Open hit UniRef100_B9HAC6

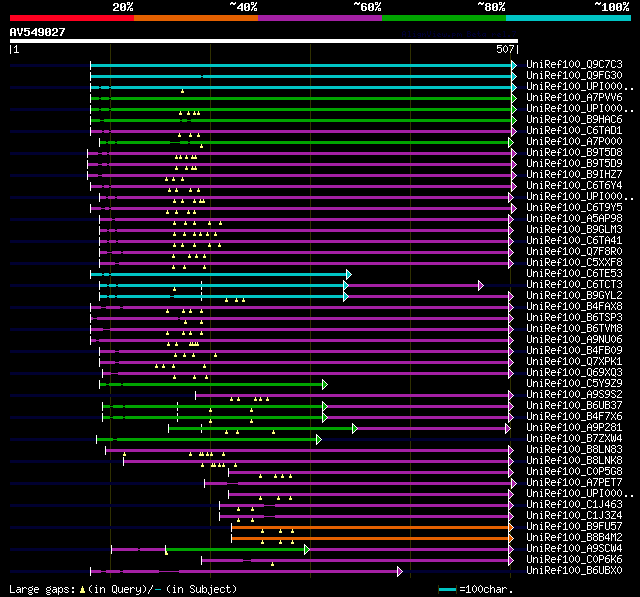(x=574, y=120)
